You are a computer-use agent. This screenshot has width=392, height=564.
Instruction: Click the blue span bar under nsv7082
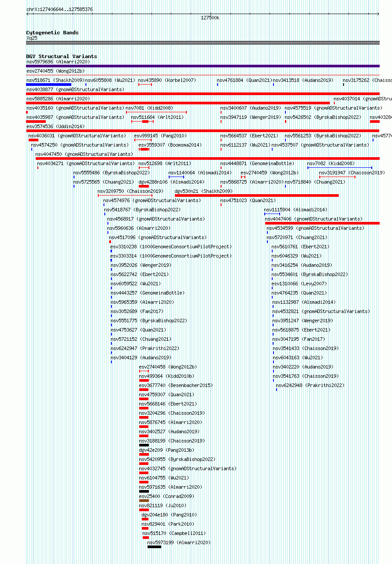(x=340, y=168)
